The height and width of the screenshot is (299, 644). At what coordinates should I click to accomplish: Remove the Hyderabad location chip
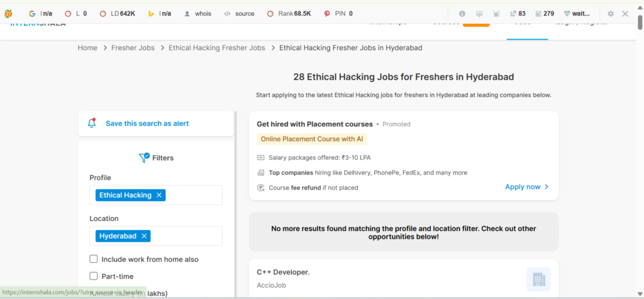coord(144,236)
